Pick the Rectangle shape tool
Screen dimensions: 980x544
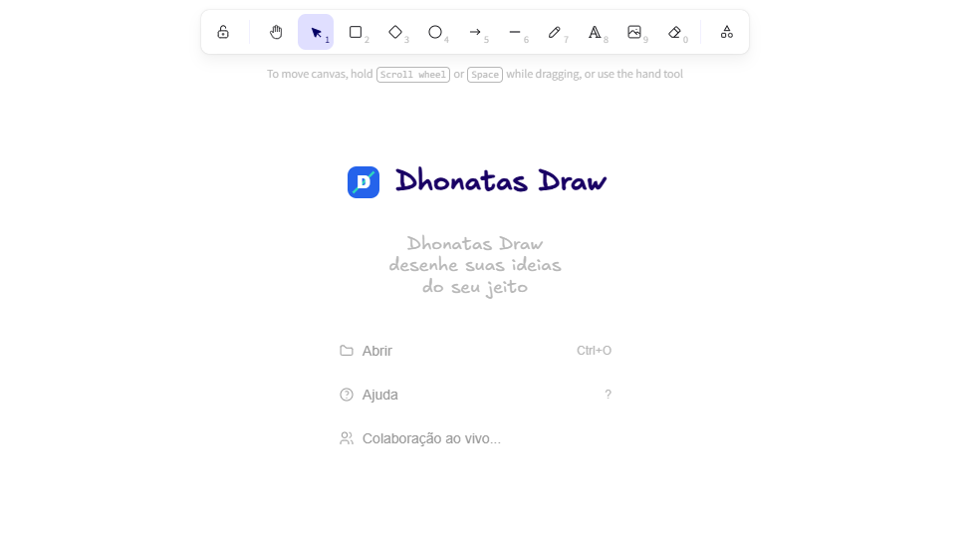356,32
